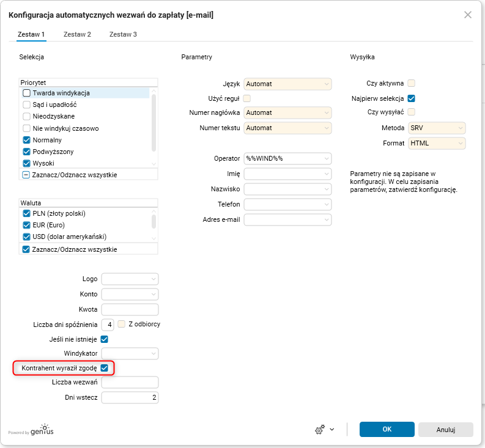
Task: Open the Zestaw 3 tab
Action: pos(123,34)
